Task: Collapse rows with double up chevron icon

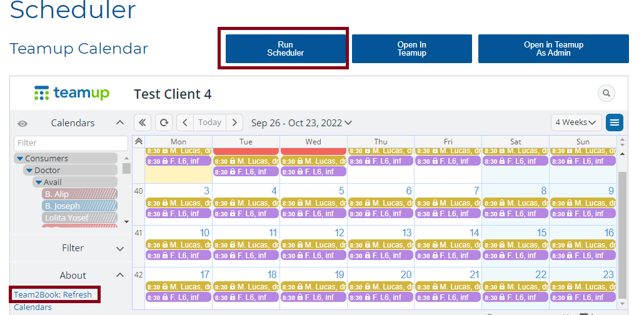Action: [139, 141]
